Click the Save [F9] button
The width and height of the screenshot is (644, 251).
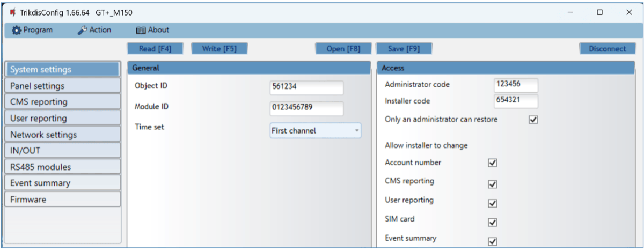[404, 49]
